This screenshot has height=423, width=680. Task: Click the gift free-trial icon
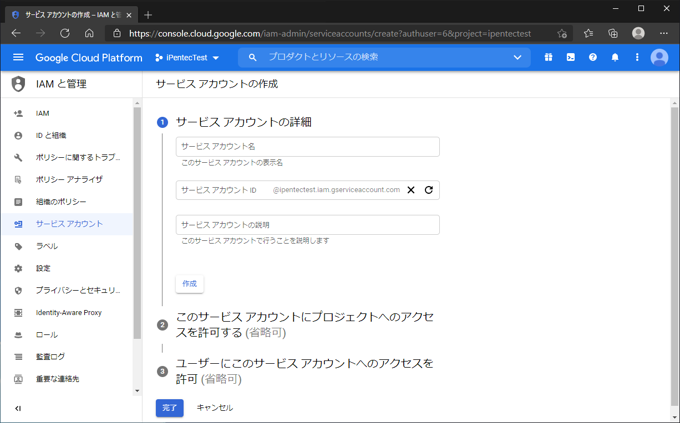[x=549, y=57]
